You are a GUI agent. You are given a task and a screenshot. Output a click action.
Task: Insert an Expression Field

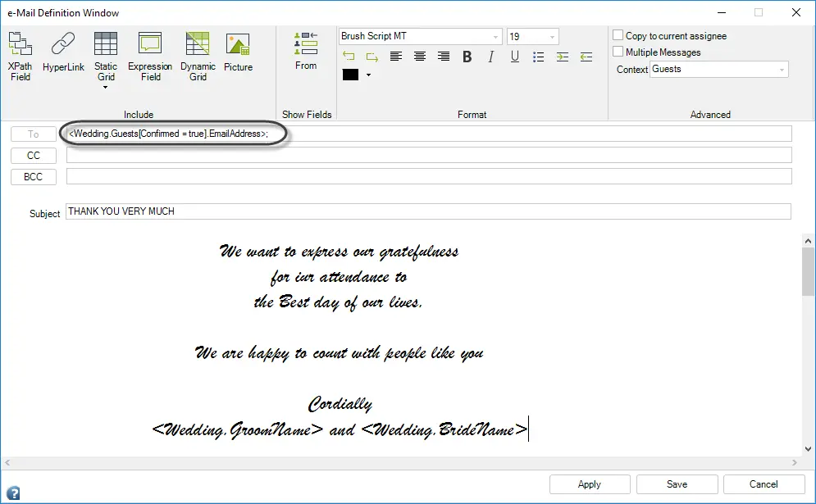[150, 57]
